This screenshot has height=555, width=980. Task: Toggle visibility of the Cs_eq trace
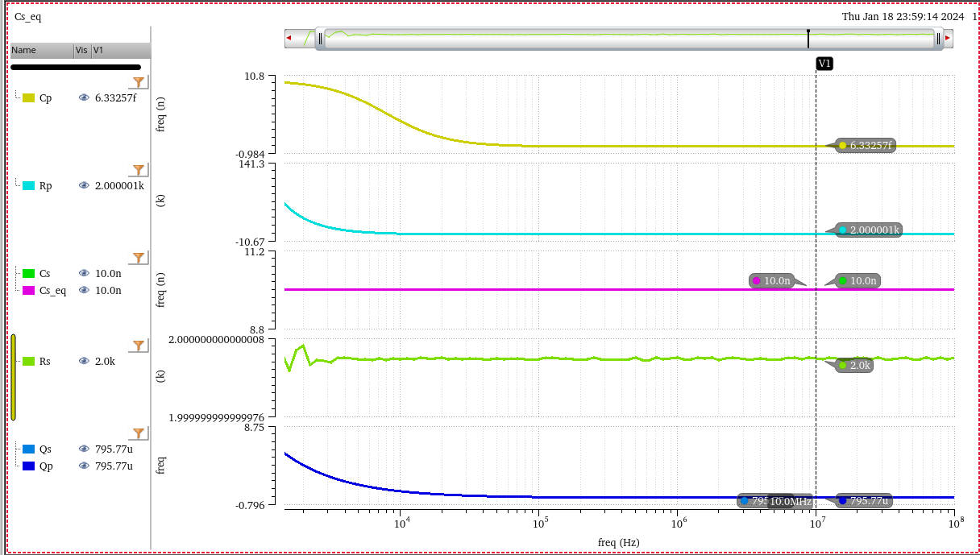coord(84,290)
